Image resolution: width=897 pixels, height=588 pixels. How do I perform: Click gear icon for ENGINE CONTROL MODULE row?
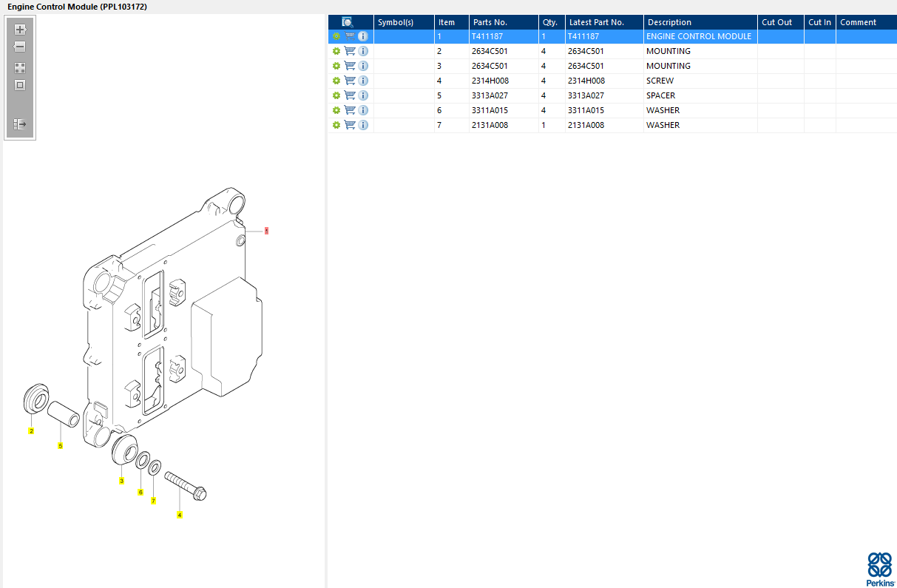(x=336, y=36)
